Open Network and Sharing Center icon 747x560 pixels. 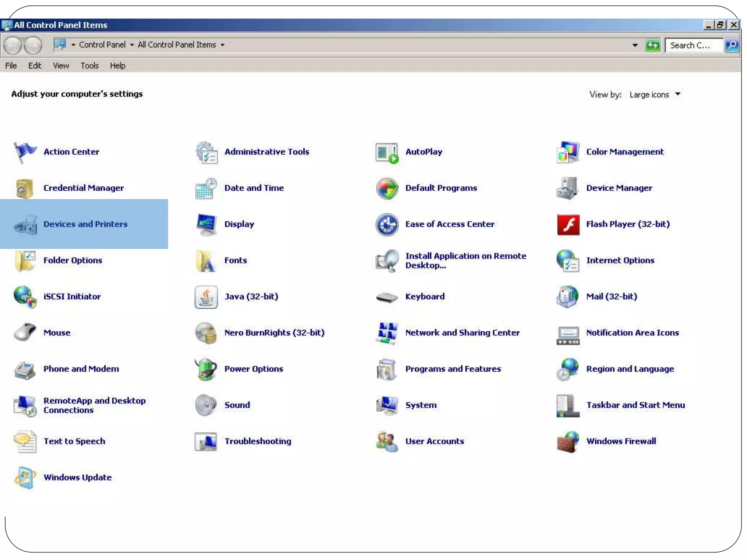387,332
